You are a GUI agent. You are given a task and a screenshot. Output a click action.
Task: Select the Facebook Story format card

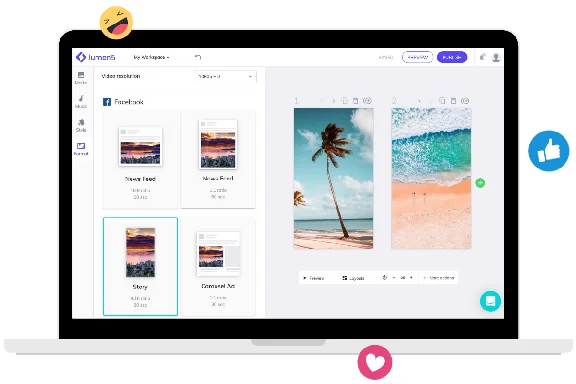140,266
